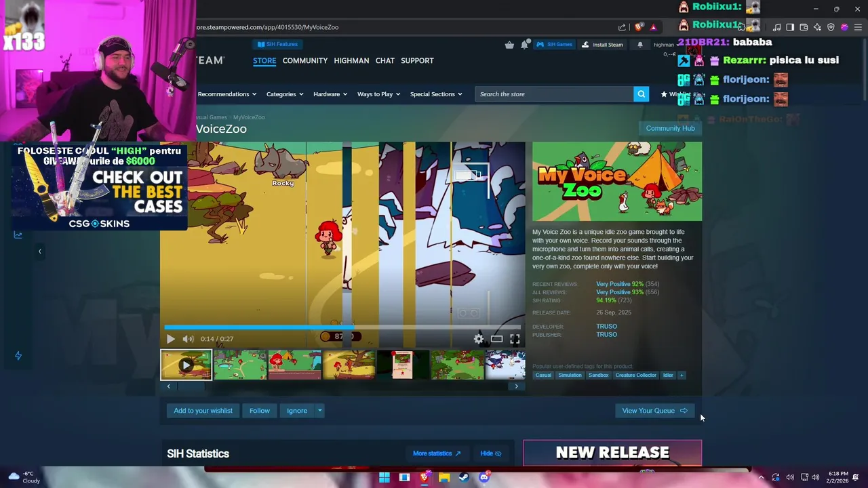This screenshot has width=868, height=488.
Task: Select the green pond screenshot thumbnail
Action: click(x=240, y=365)
